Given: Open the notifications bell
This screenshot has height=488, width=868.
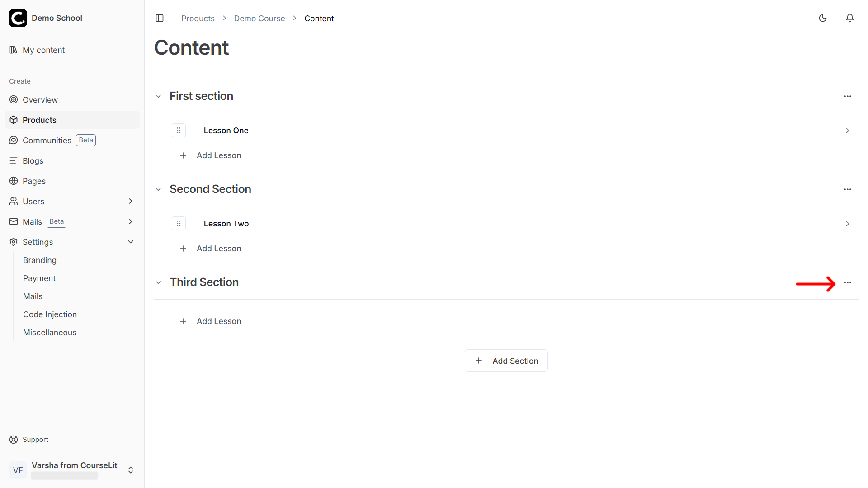Looking at the screenshot, I should click(x=850, y=18).
